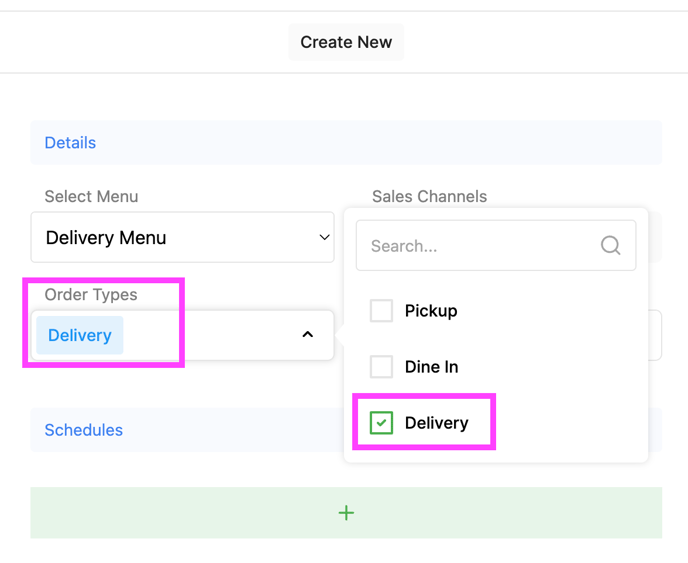Enable the Pickup checkbox
688x563 pixels.
pos(381,311)
